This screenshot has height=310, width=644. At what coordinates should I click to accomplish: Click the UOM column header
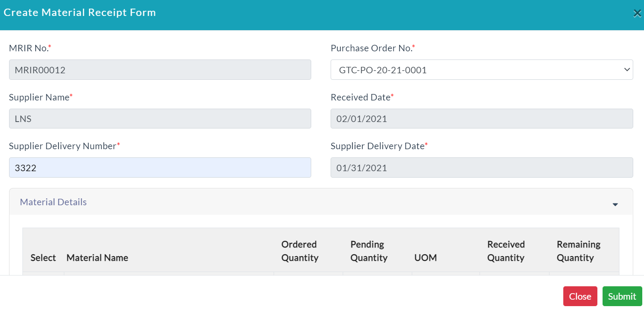click(426, 258)
